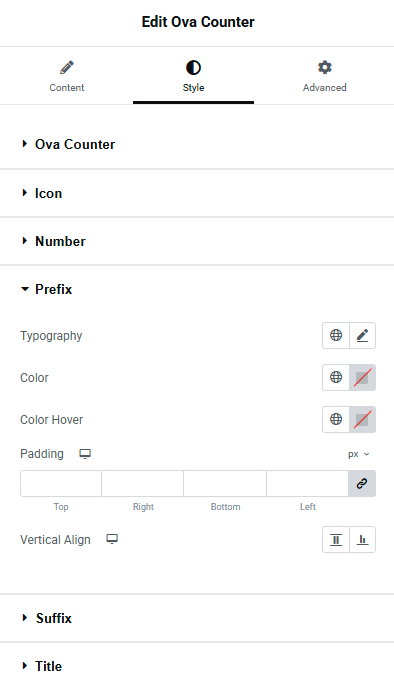394x683 pixels.
Task: Click the responsive device icon beside Padding
Action: pos(85,454)
